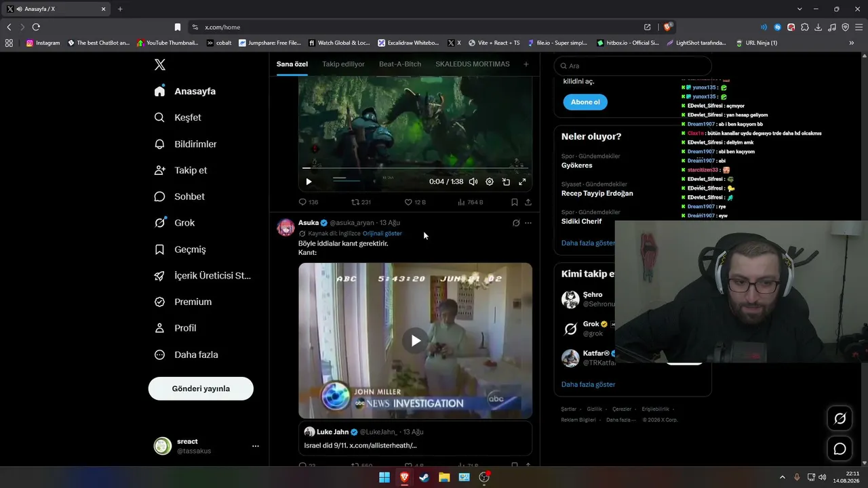Viewport: 868px width, 488px height.
Task: Toggle video picture-in-picture mode
Action: 506,182
